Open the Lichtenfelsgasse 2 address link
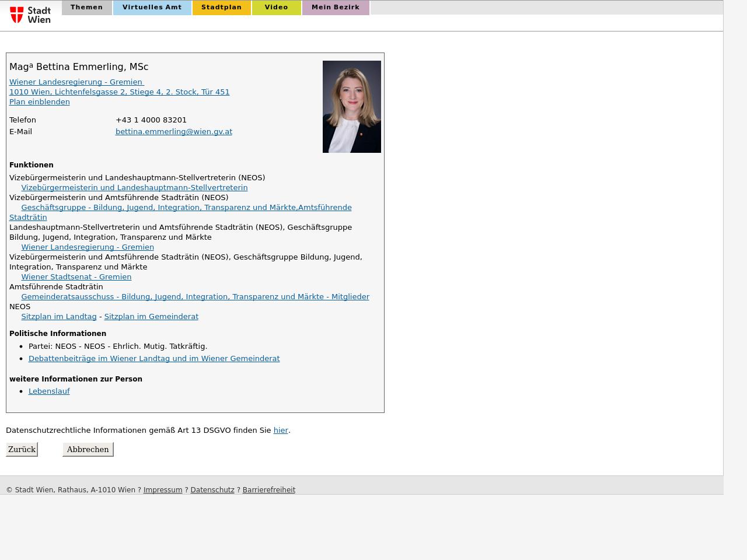 pos(119,92)
